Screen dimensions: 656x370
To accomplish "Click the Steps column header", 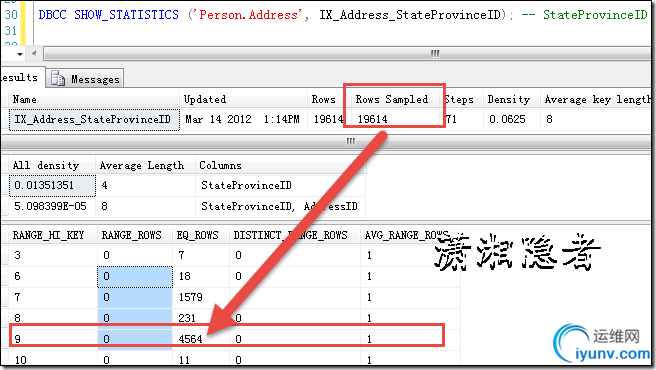I will click(x=462, y=99).
